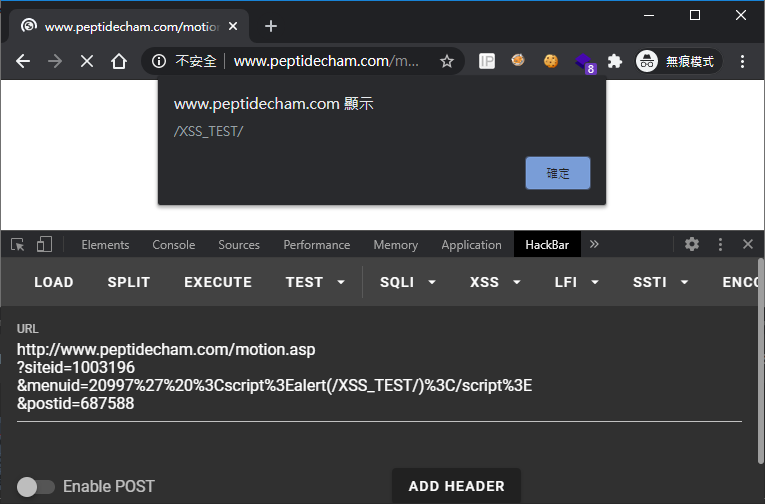This screenshot has width=765, height=504.
Task: Open the Application tab
Action: 471,244
